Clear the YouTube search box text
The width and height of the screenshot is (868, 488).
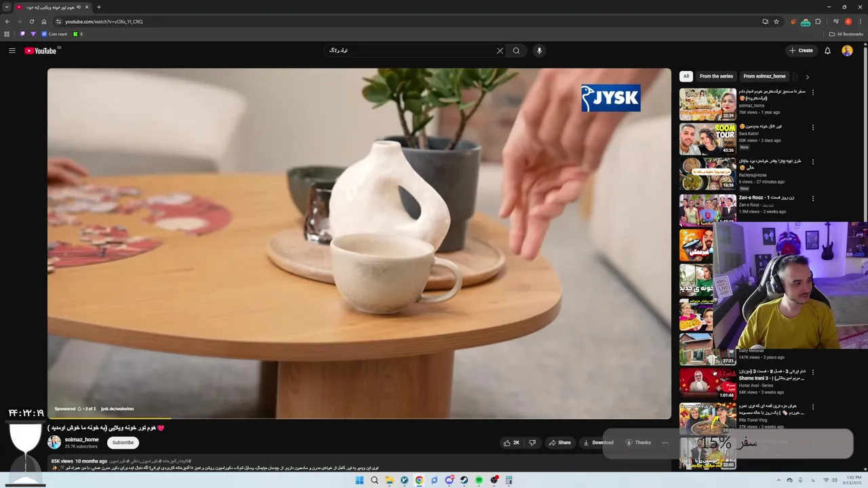(500, 51)
